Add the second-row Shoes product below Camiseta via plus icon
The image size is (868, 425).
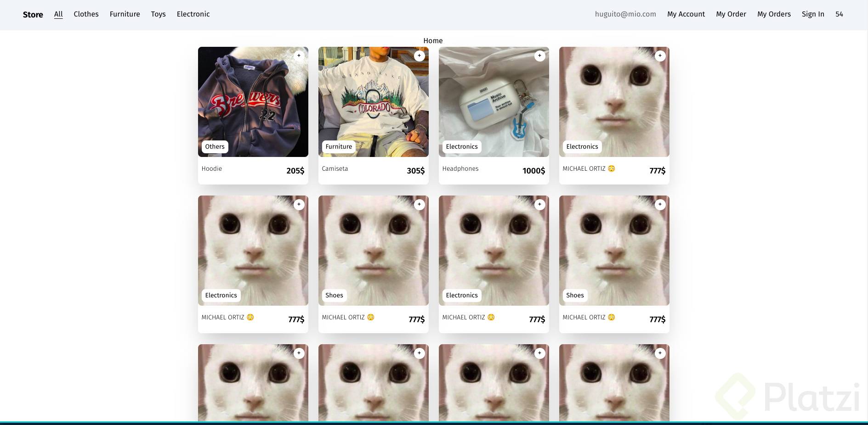[x=420, y=204]
